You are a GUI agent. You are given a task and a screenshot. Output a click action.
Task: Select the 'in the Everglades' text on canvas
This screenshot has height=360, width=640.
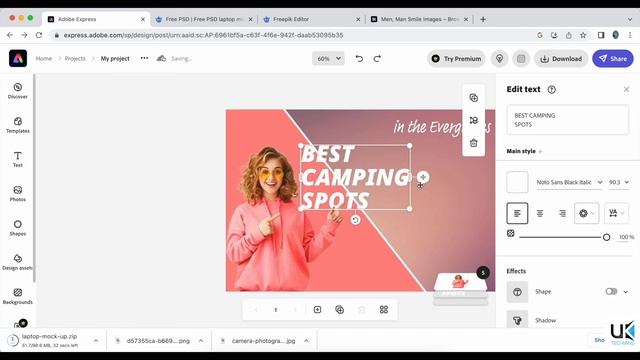click(442, 127)
